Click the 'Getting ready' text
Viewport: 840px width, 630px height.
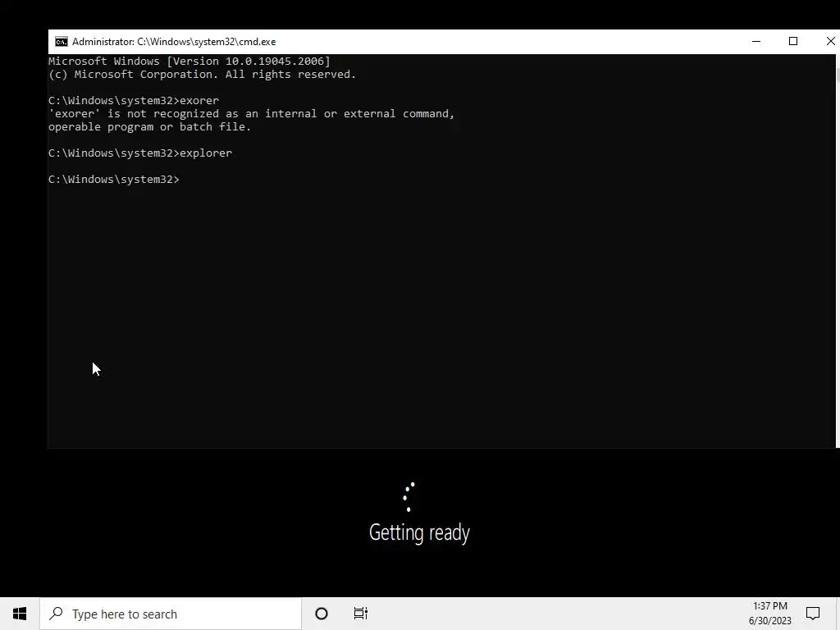(x=419, y=532)
